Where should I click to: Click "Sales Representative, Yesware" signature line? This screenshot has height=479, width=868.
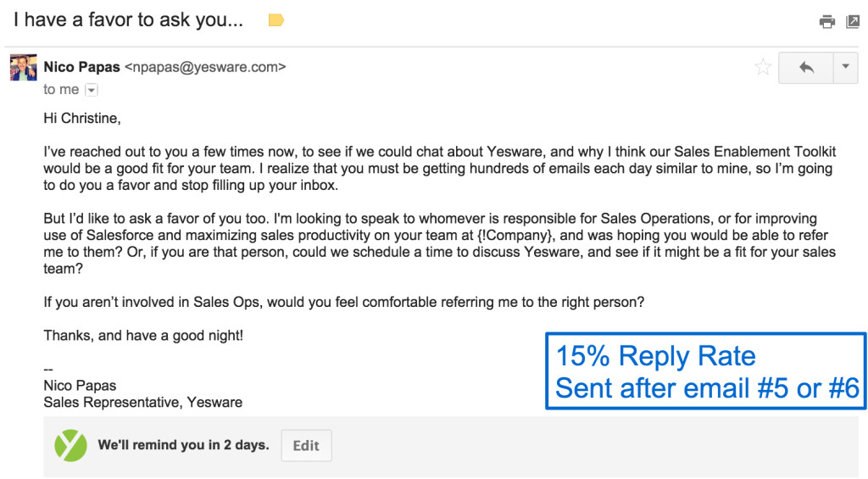pos(142,403)
